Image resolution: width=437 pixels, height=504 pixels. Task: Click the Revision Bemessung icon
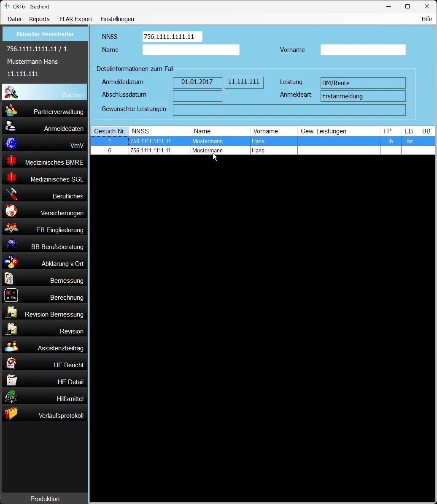11,312
